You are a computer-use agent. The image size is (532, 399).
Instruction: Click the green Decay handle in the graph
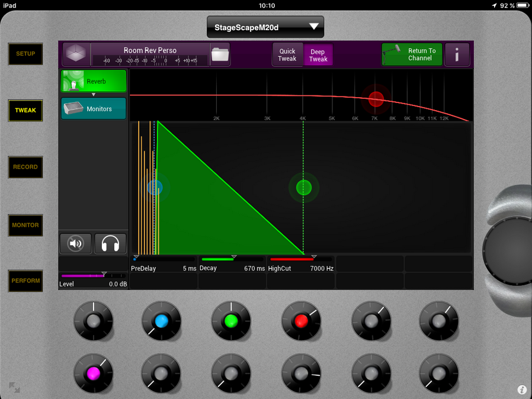click(x=304, y=188)
